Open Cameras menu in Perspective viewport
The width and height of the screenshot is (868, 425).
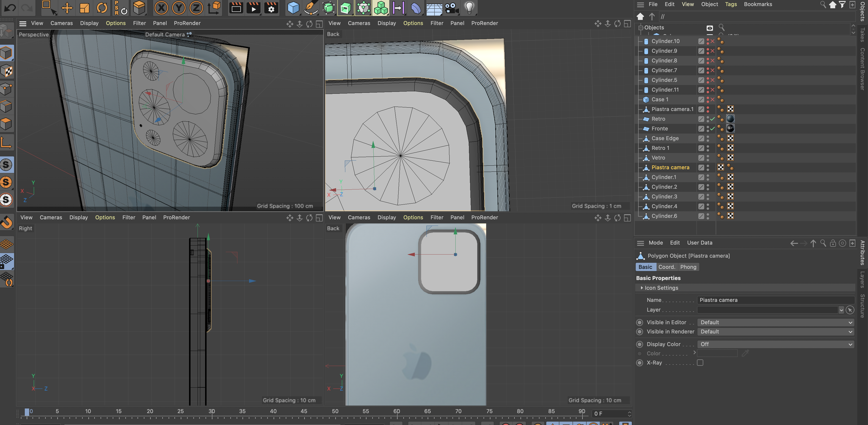pos(61,23)
